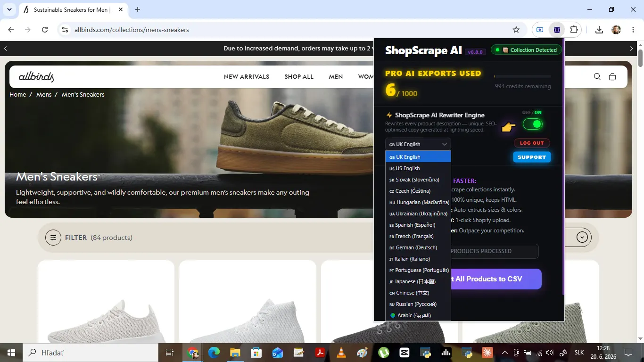Open the Windows Start menu
Image resolution: width=644 pixels, height=362 pixels.
tap(11, 353)
